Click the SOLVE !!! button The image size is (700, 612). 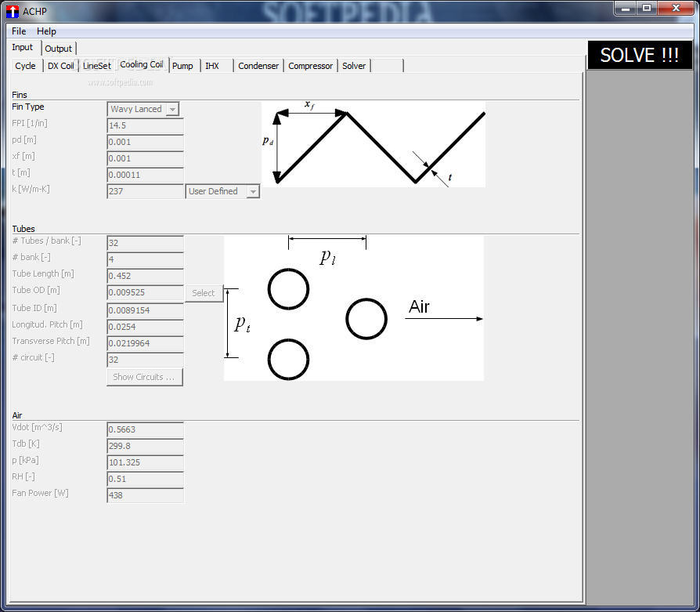[x=640, y=56]
